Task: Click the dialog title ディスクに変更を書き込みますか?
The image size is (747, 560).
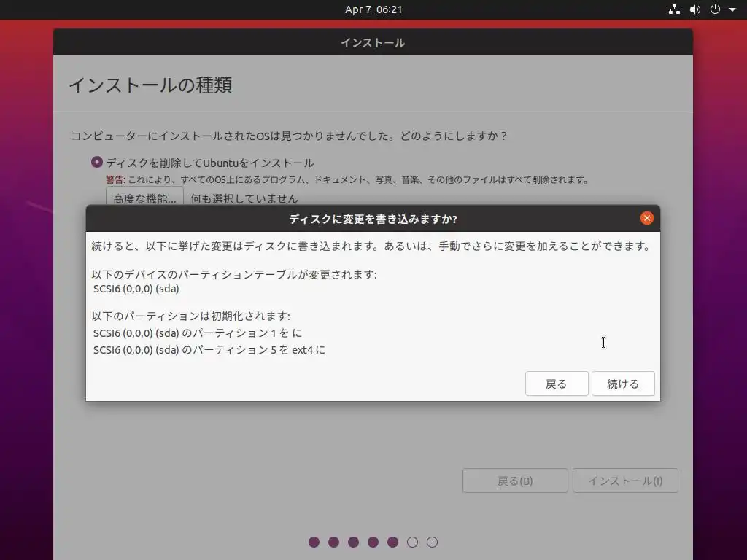Action: (373, 219)
